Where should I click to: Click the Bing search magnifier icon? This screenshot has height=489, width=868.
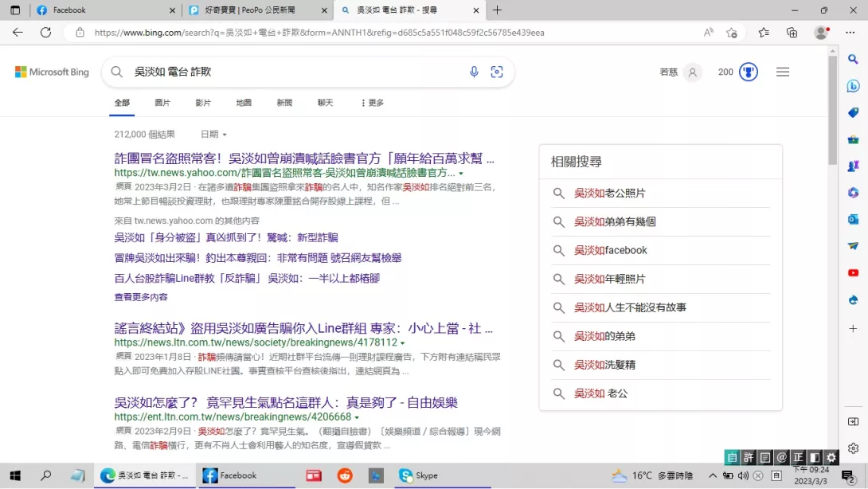117,72
